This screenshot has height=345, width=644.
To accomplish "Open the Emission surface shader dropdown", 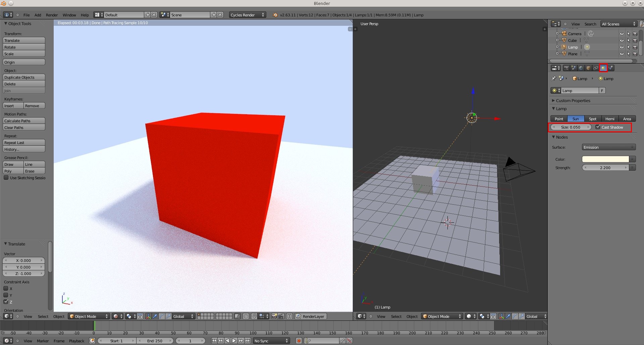I will tap(608, 147).
